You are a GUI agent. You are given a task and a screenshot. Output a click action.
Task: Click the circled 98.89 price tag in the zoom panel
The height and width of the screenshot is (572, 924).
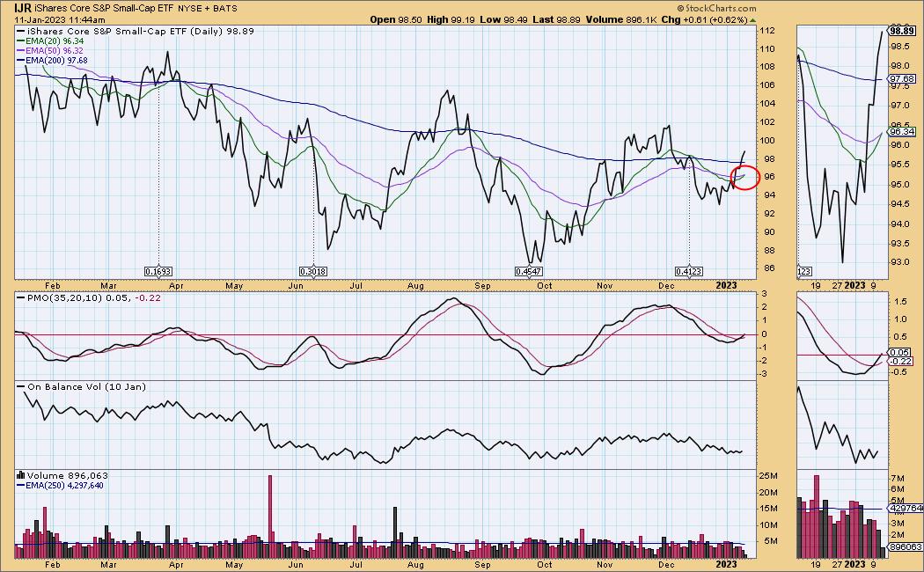pos(903,31)
